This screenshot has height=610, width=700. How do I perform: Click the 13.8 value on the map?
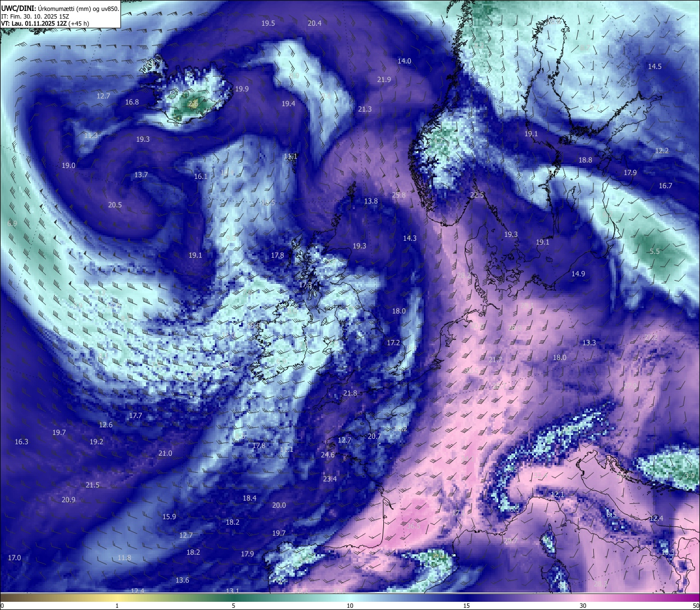(371, 201)
